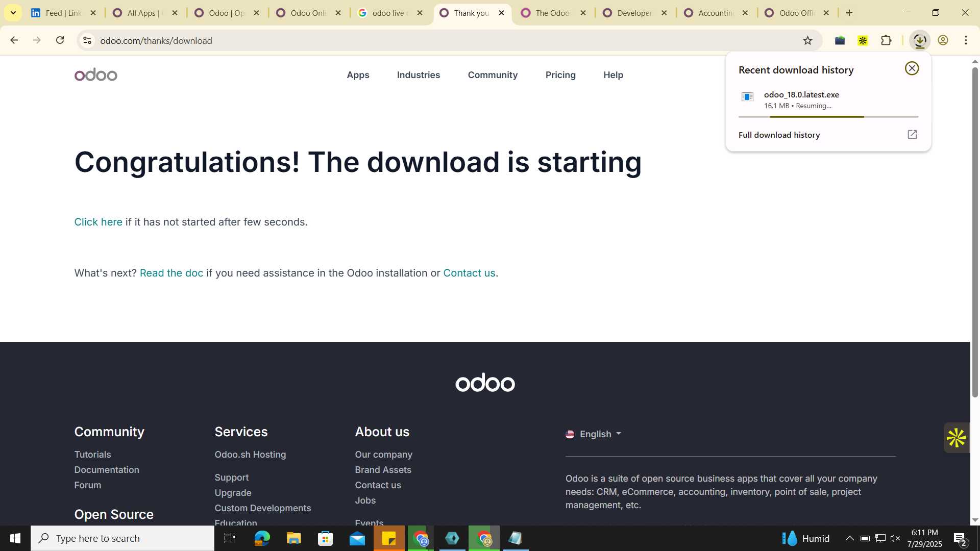
Task: Go to Pricing page
Action: pos(560,75)
